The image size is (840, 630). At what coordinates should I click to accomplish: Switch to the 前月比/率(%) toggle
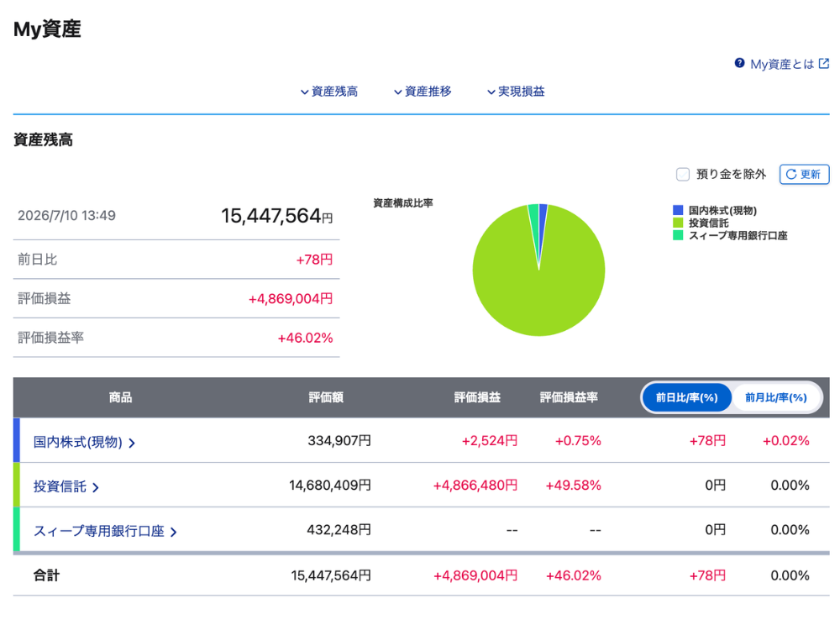[x=775, y=397]
